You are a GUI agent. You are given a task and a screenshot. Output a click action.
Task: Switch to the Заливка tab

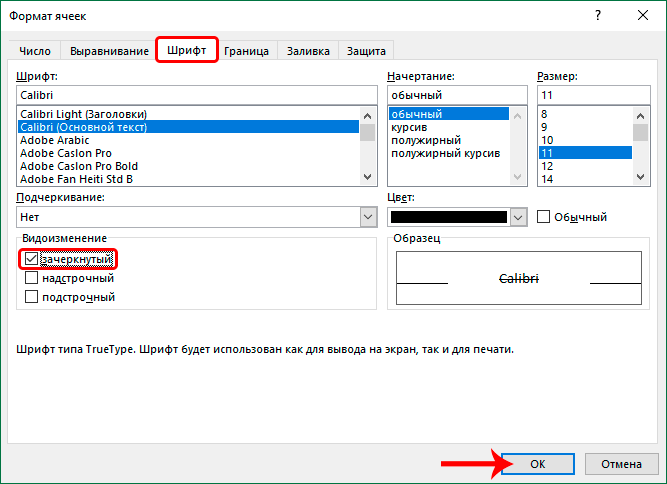pos(308,51)
